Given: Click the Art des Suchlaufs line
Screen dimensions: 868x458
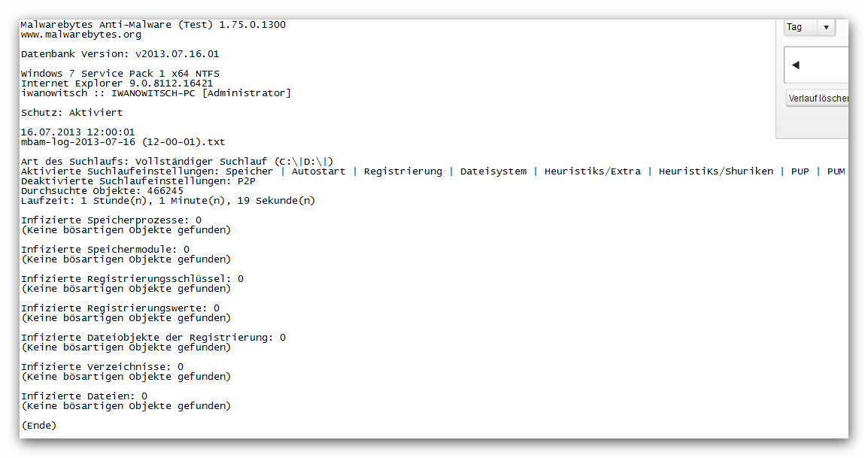Looking at the screenshot, I should coord(177,162).
